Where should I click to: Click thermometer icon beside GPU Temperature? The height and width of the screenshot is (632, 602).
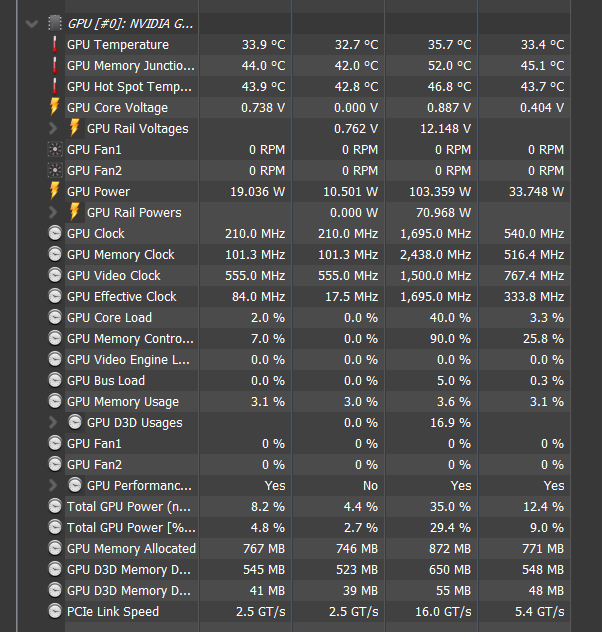(55, 44)
